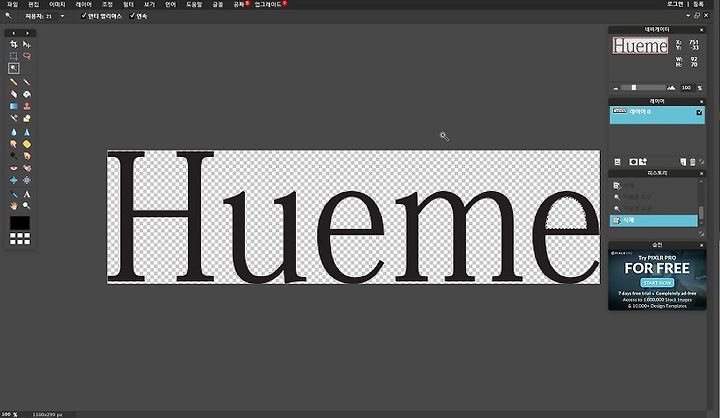Select the Drawing shapes tool

pyautogui.click(x=27, y=119)
